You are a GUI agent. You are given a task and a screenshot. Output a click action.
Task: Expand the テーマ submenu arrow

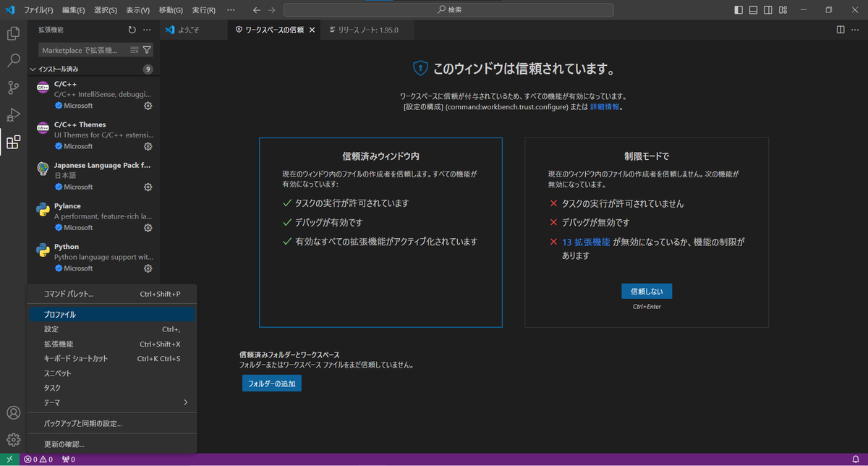pos(185,402)
